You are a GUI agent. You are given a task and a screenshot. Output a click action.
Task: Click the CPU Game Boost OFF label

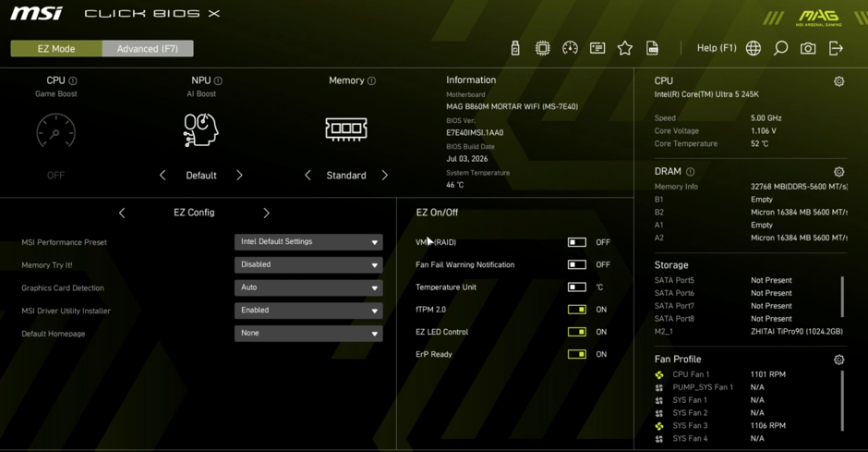55,175
